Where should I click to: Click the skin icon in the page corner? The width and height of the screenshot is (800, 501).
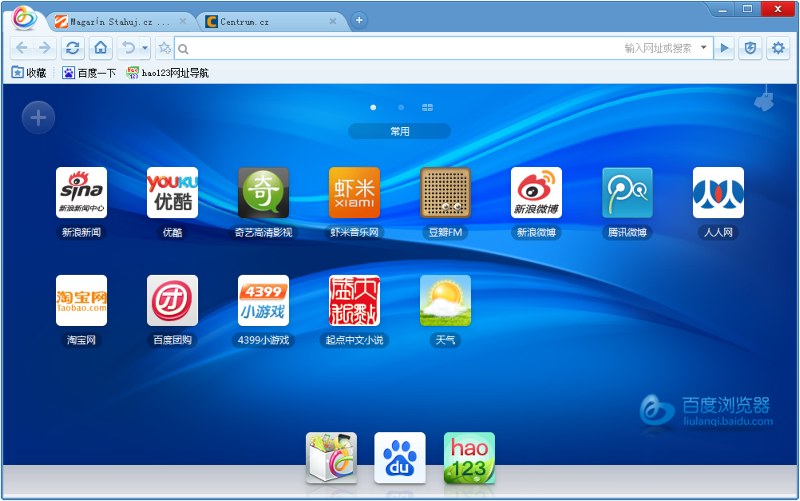(764, 99)
